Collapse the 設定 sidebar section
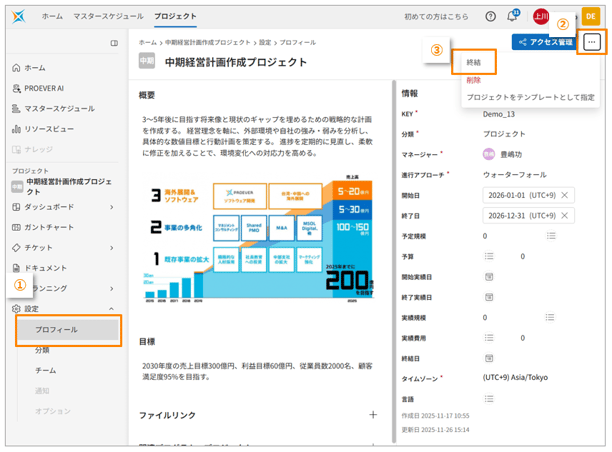The width and height of the screenshot is (612, 452). tap(111, 309)
